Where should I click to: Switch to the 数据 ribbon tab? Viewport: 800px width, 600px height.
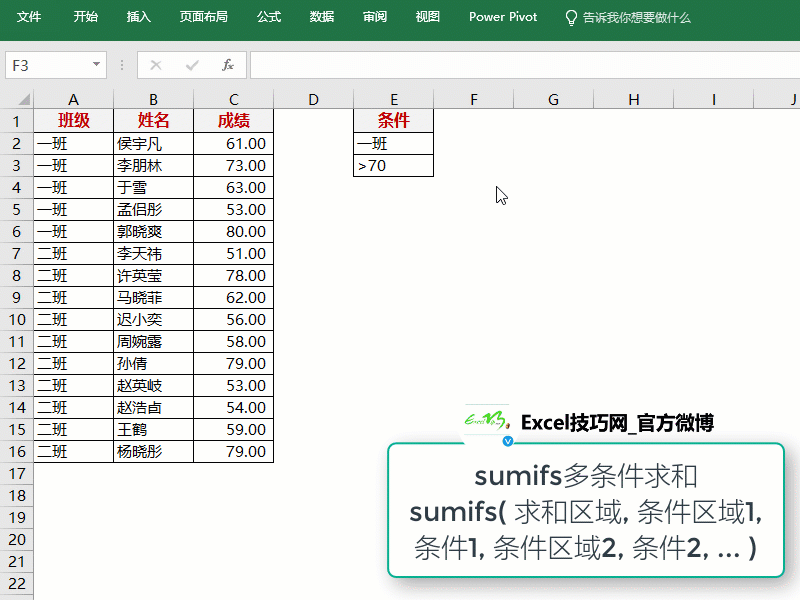pyautogui.click(x=321, y=17)
